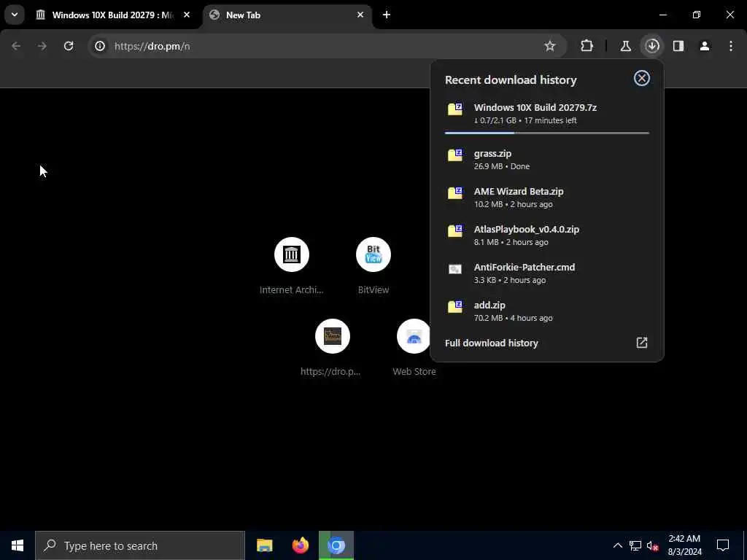Show hidden system tray icons
Screen dimensions: 747x560
[617, 545]
